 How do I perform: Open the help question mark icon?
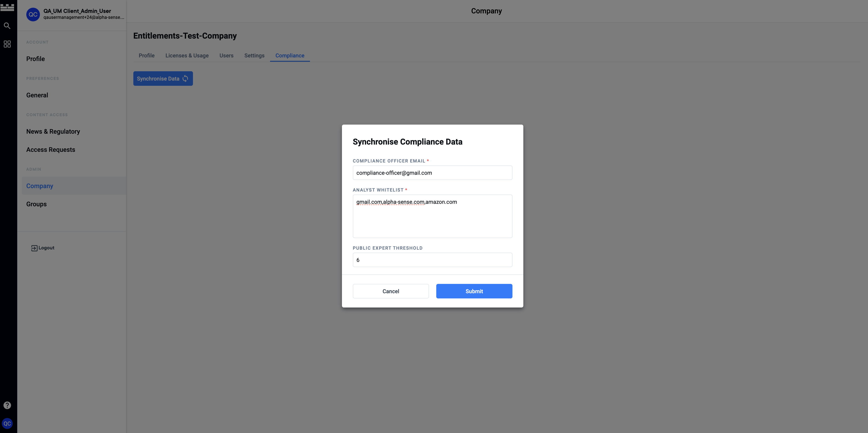point(7,405)
